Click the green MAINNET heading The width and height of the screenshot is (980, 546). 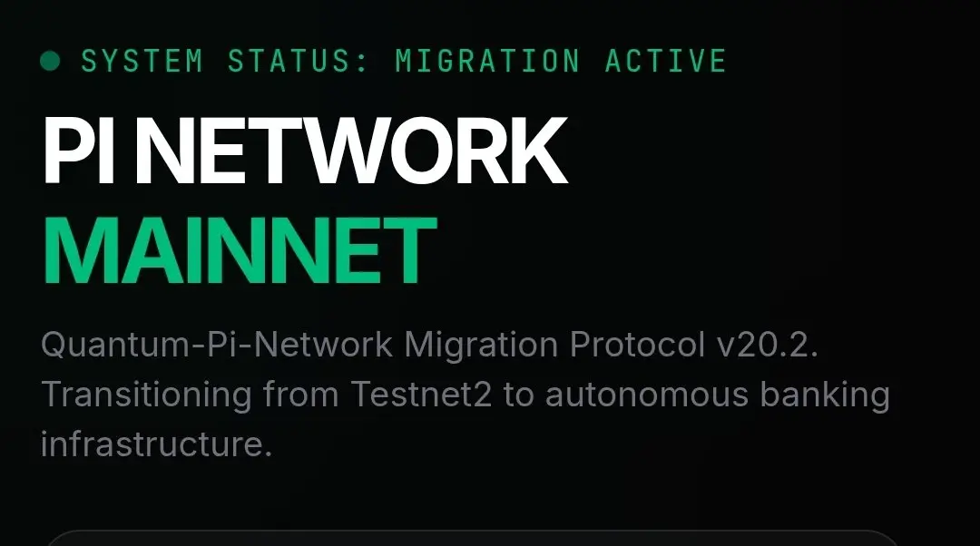point(240,250)
